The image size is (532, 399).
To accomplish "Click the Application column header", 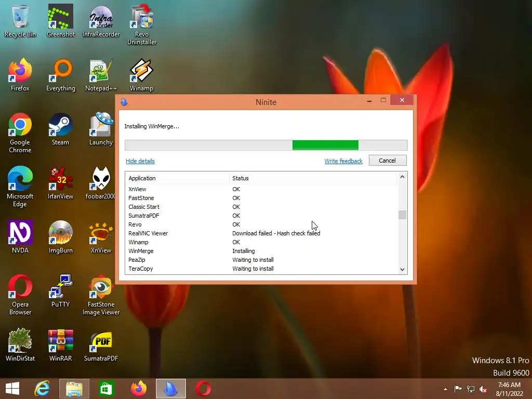I will click(177, 178).
